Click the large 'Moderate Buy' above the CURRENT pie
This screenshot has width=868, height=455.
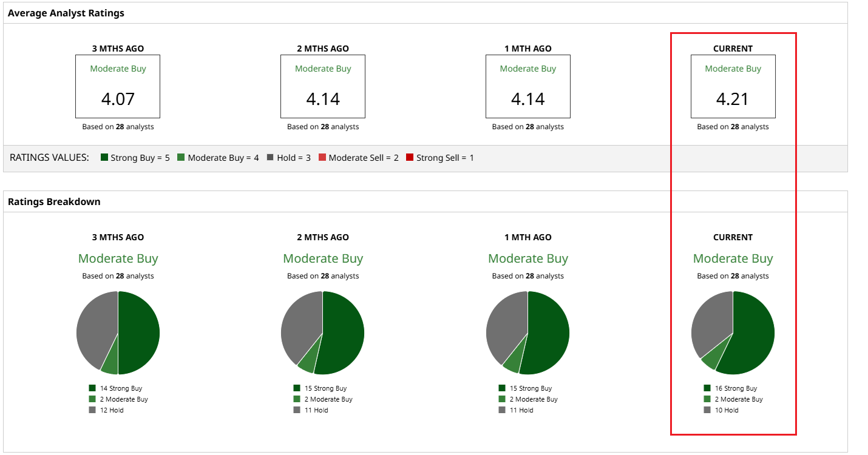[733, 258]
